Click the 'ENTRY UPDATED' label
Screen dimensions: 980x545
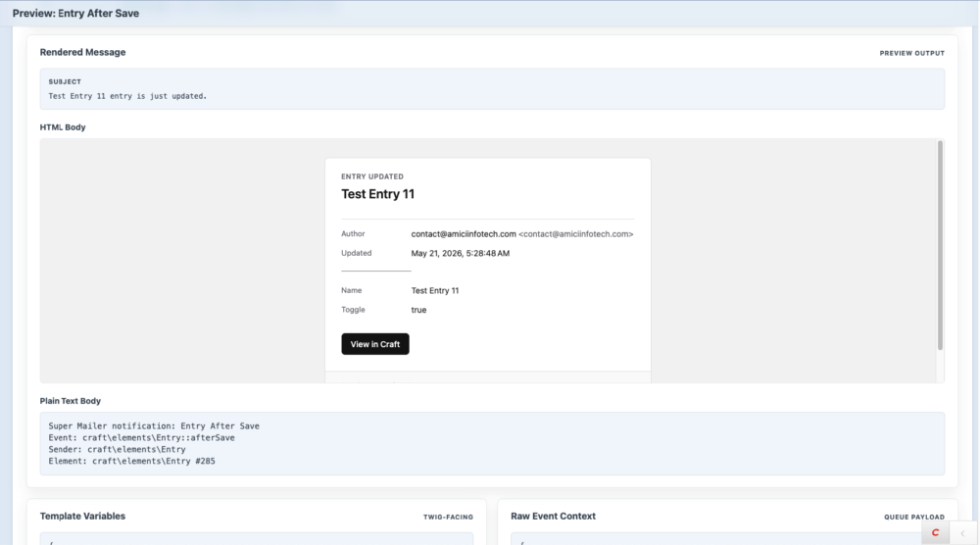(371, 176)
